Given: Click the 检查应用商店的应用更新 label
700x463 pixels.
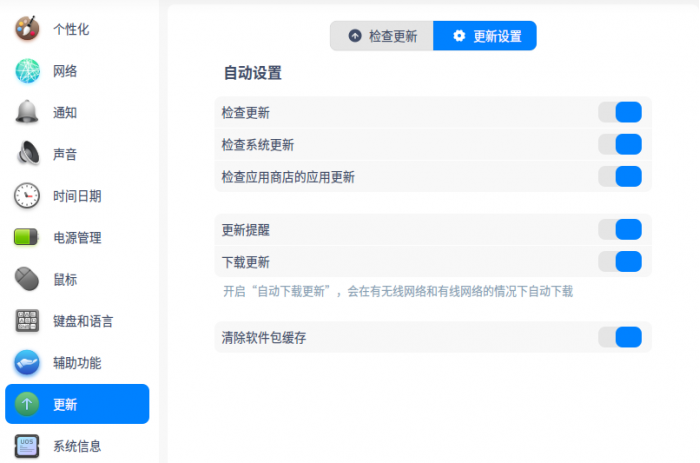Looking at the screenshot, I should tap(288, 177).
